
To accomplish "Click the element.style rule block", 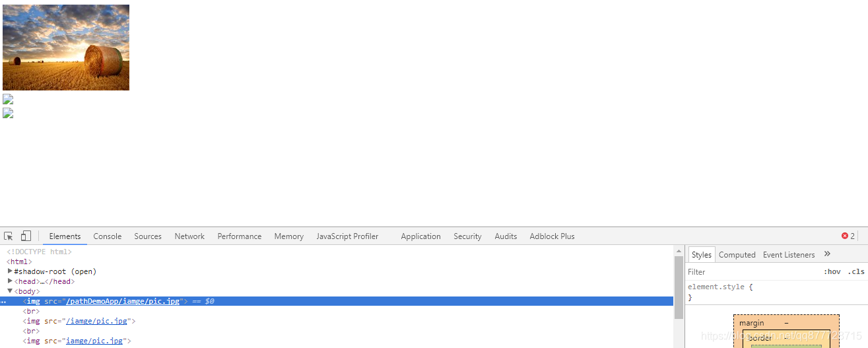I will (x=776, y=292).
